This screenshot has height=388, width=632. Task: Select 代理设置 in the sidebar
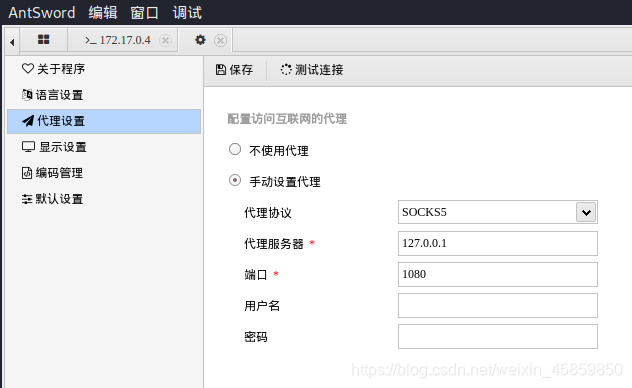pos(104,121)
